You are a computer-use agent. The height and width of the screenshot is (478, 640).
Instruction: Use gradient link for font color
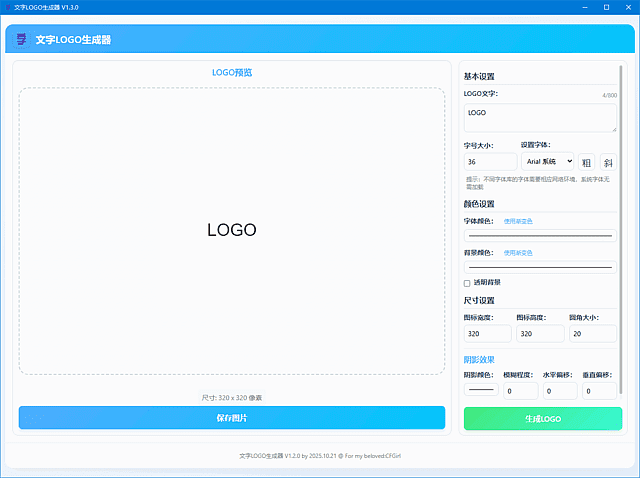(518, 221)
